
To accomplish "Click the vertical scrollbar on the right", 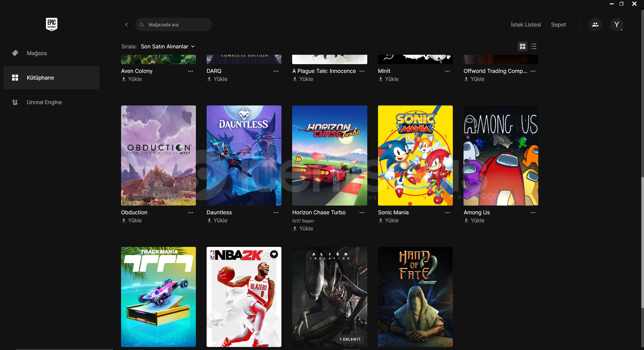I will (642, 242).
